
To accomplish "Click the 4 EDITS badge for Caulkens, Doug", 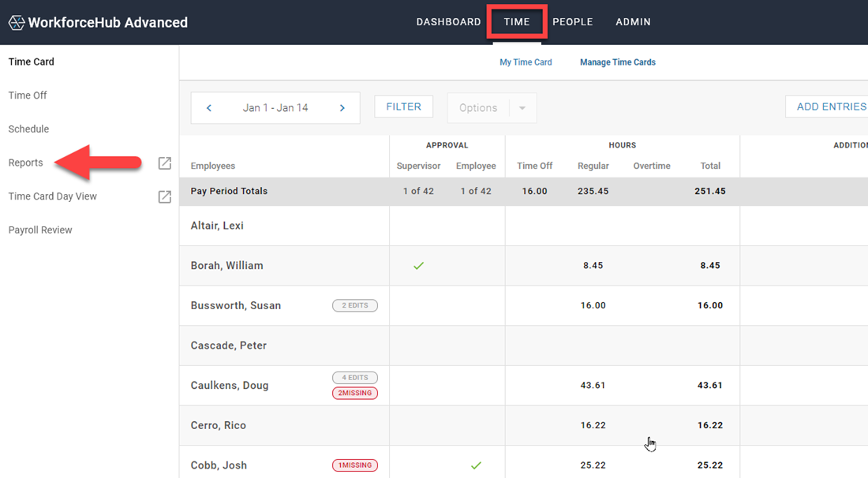I will pos(354,377).
